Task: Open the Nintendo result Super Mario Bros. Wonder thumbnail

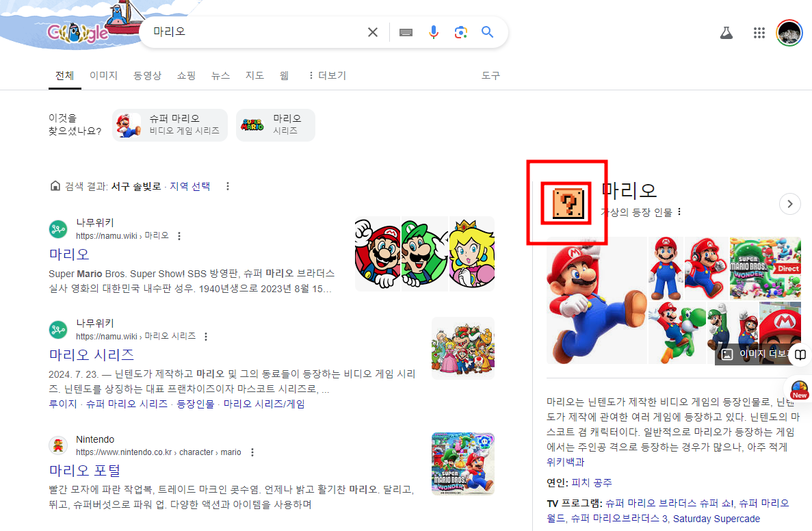Action: 463,464
